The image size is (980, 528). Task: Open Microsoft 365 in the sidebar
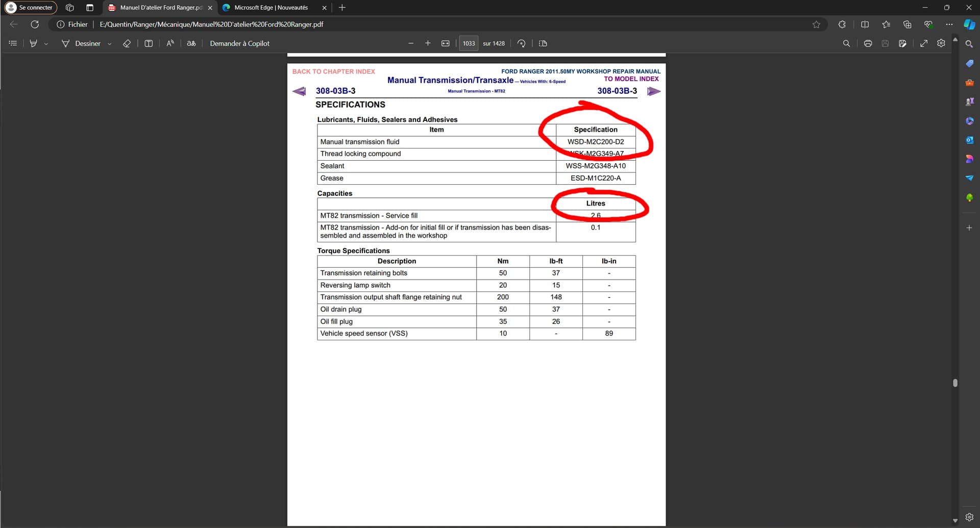coord(969,121)
